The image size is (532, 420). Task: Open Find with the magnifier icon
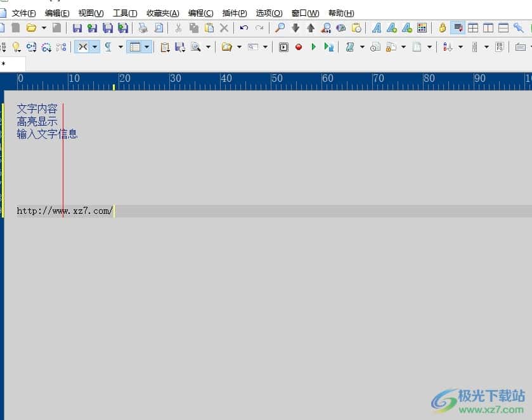click(280, 28)
